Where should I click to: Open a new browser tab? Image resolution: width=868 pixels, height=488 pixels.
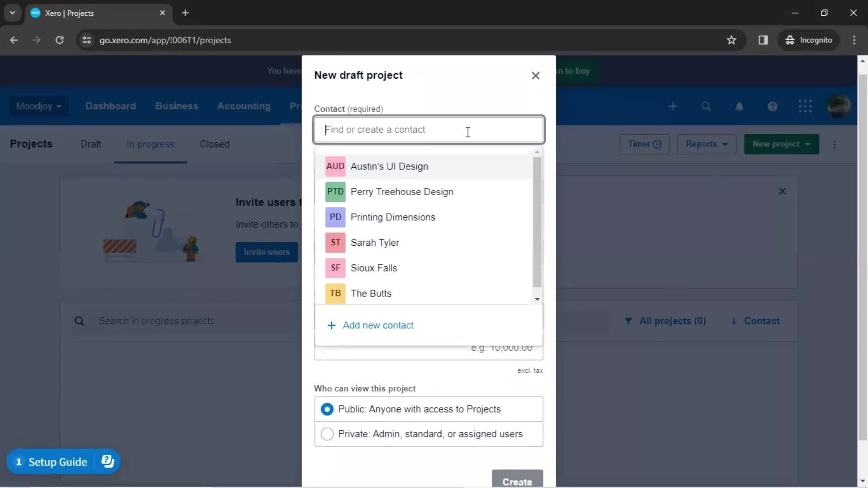pos(185,13)
